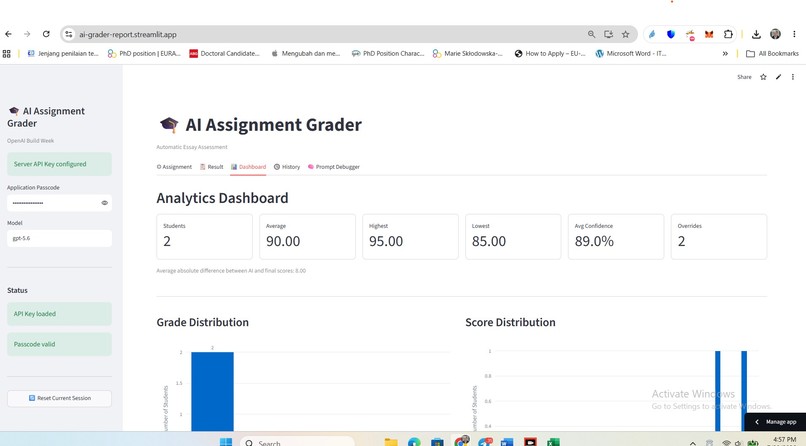
Task: Focus the Application Passcode field
Action: click(x=54, y=203)
